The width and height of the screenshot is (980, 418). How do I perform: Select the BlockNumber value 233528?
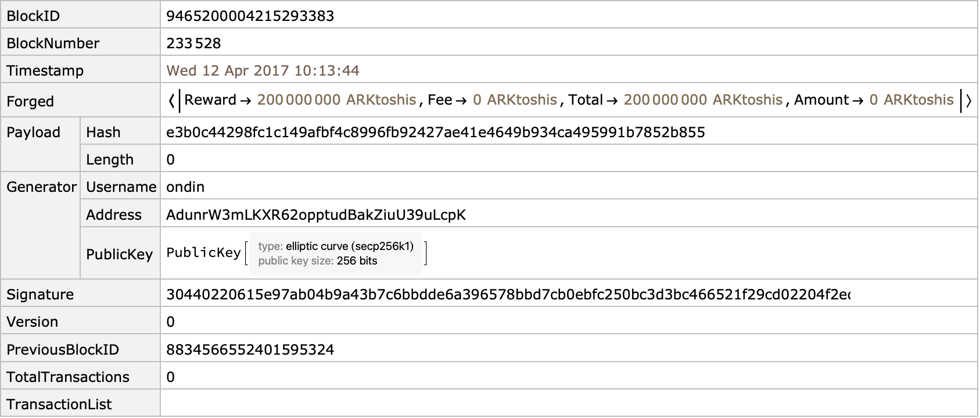tap(193, 43)
